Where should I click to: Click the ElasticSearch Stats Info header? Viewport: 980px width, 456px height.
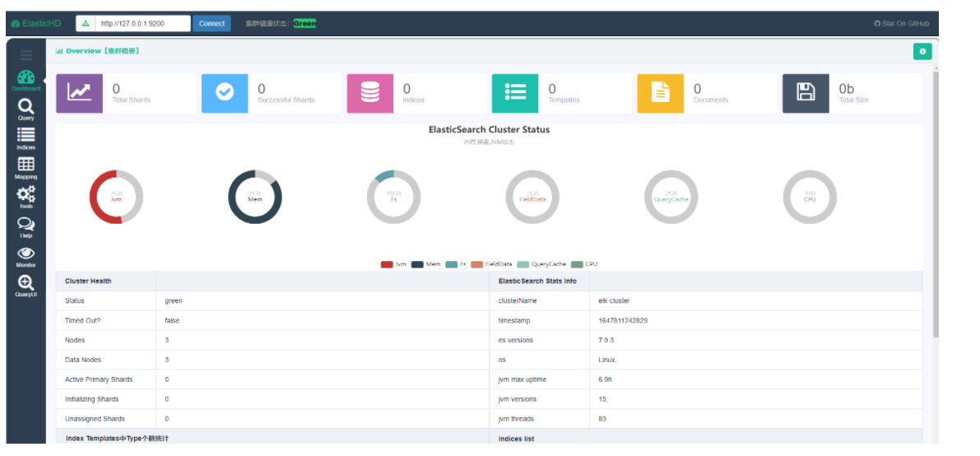[x=537, y=281]
